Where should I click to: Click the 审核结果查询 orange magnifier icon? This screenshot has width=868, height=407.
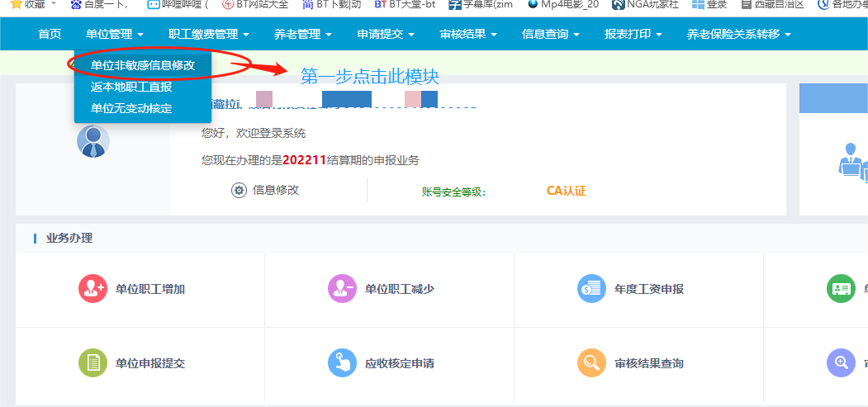pos(591,363)
